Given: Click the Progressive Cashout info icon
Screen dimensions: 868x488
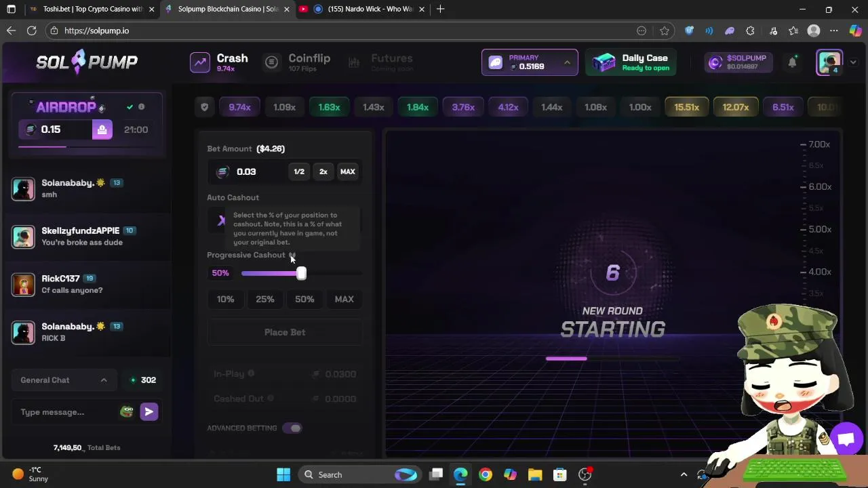Looking at the screenshot, I should (x=292, y=255).
